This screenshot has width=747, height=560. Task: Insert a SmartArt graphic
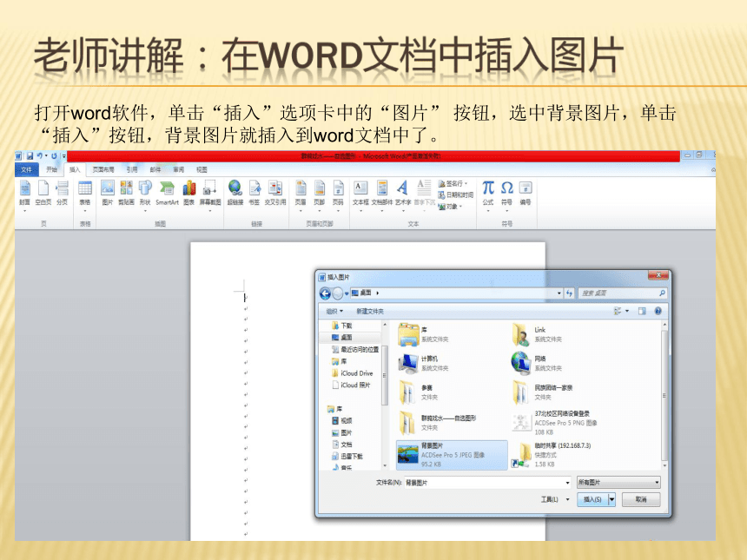click(167, 193)
